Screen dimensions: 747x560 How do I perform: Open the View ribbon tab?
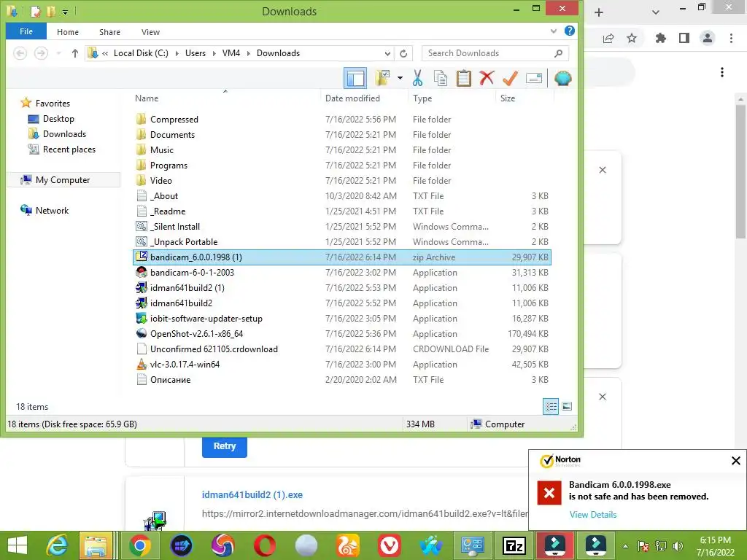(150, 32)
